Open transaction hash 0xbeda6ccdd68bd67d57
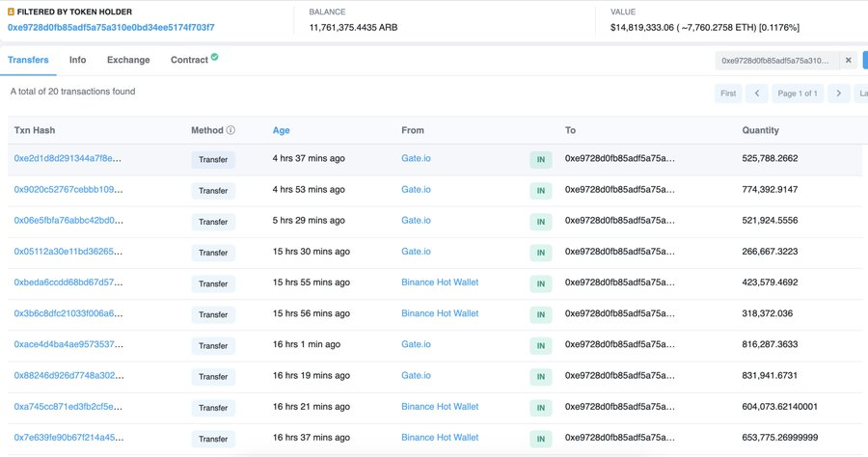 (x=68, y=282)
